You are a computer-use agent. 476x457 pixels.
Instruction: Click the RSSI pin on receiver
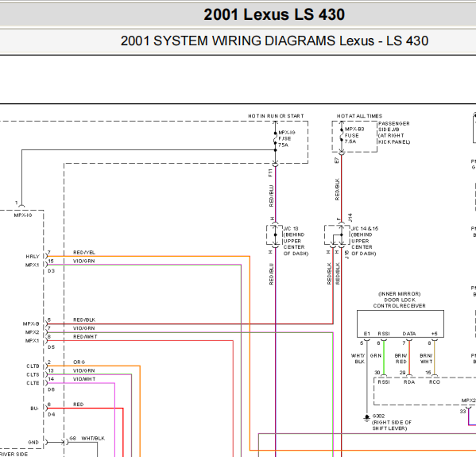click(384, 334)
